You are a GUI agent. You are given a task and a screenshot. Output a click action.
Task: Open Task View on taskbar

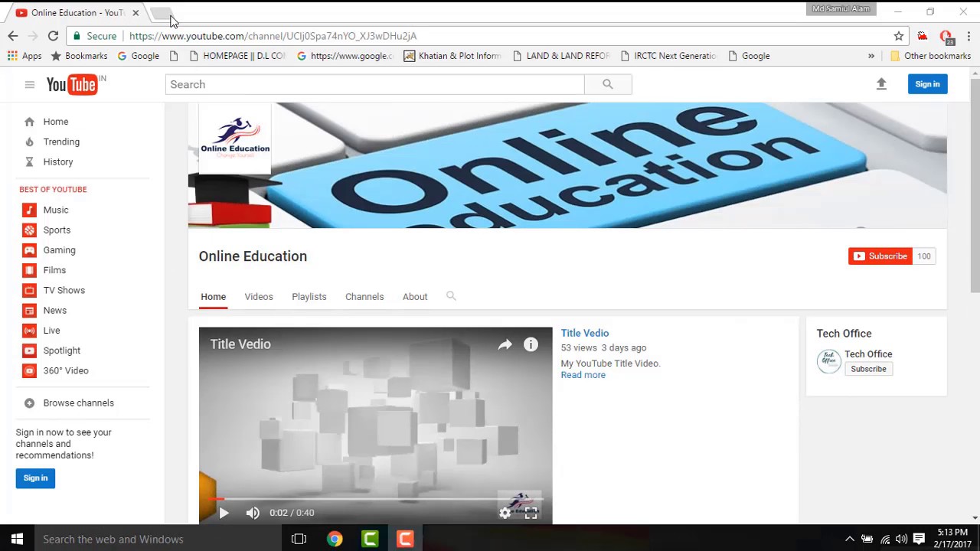point(299,540)
